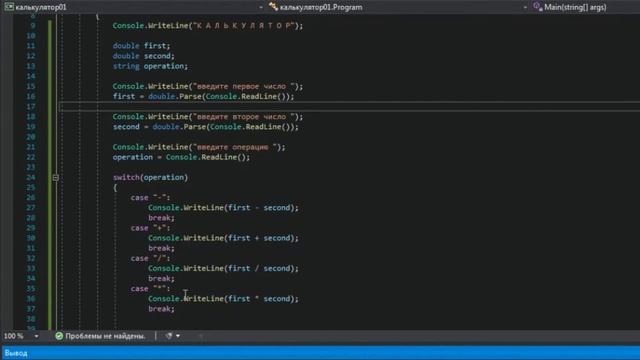Image resolution: width=640 pixels, height=360 pixels.
Task: Click 'first * second' WriteLine statement
Action: pos(223,299)
